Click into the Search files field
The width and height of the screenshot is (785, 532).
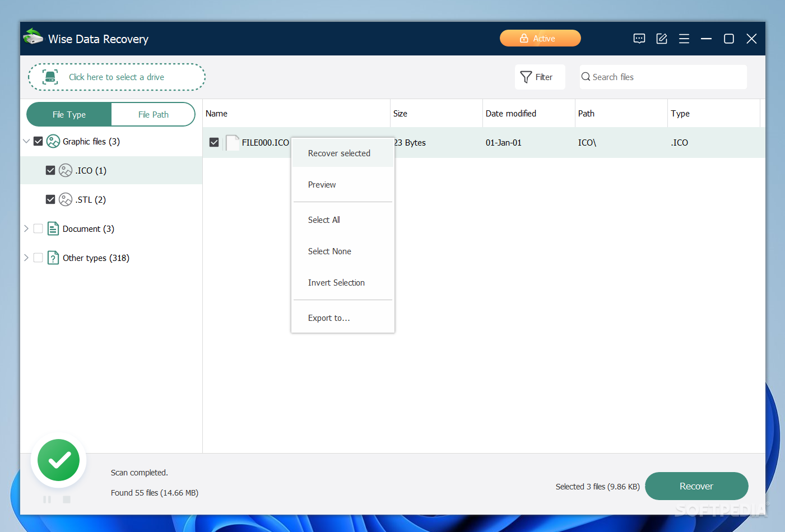663,77
